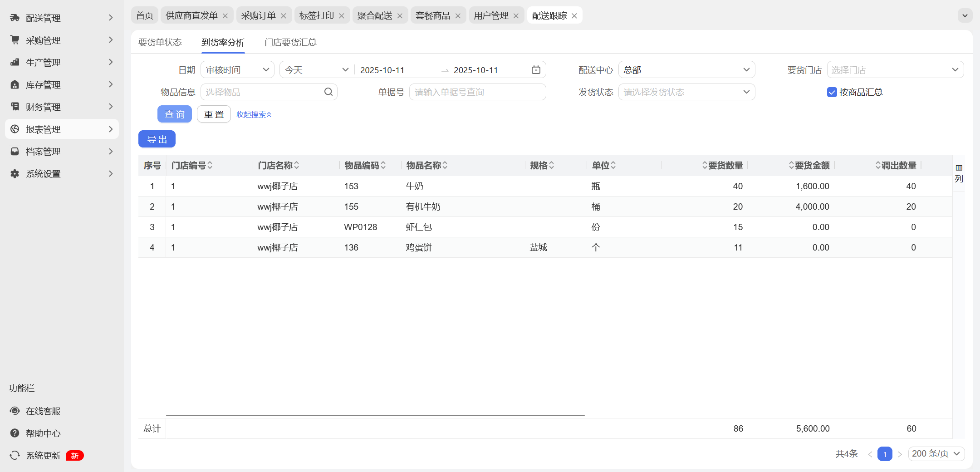Open the 发货状态 dropdown
This screenshot has height=472, width=980.
(x=686, y=92)
